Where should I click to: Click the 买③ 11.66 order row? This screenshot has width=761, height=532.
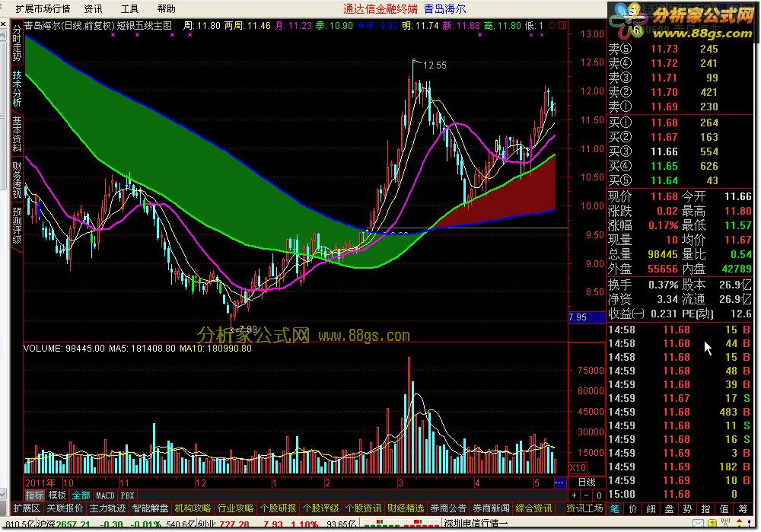click(680, 152)
